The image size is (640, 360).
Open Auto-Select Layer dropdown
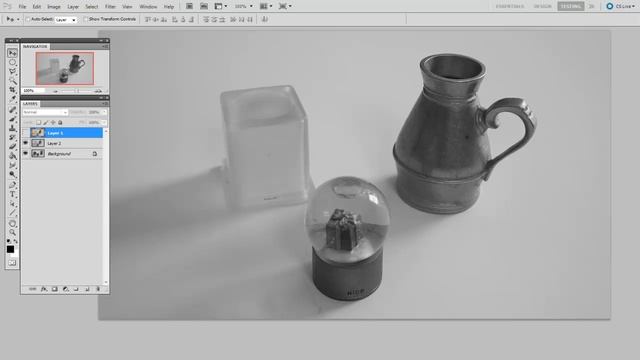coord(66,20)
